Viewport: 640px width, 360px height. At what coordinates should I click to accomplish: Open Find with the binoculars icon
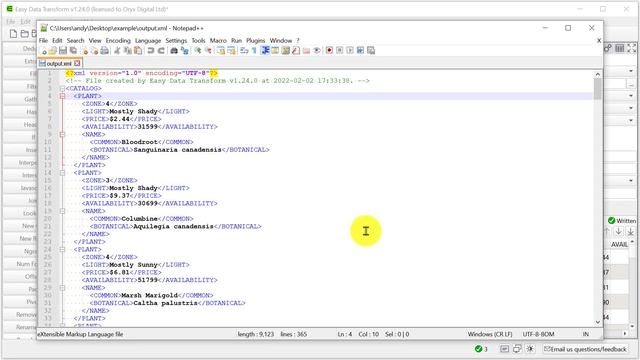174,50
